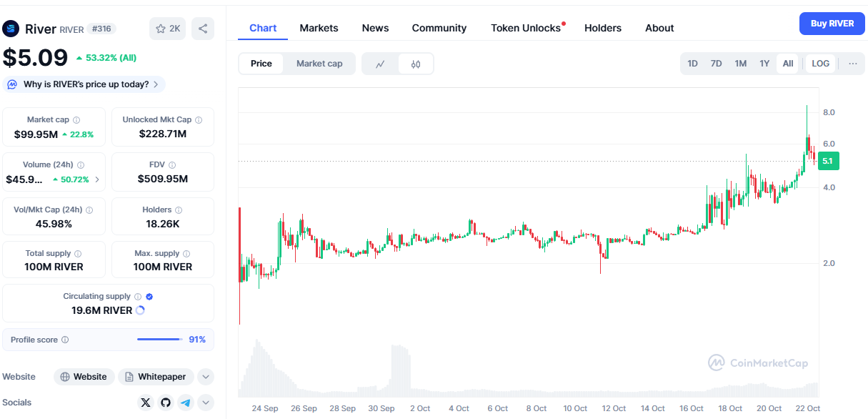Open the X (Twitter) social link
This screenshot has width=868, height=419.
tap(146, 403)
